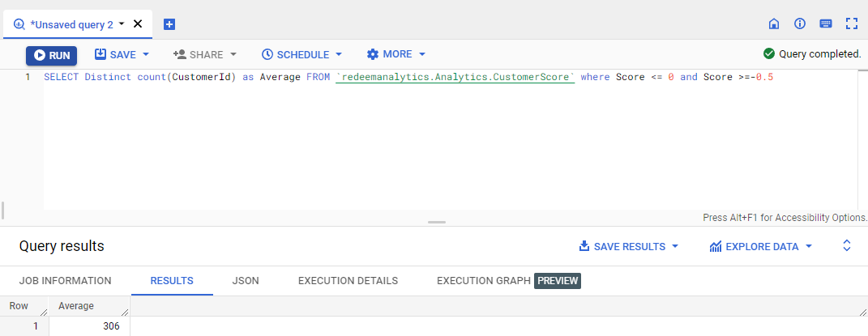Expand the EXPLORE DATA dropdown arrow
Viewport: 868px width, 336px height.
pyautogui.click(x=809, y=246)
